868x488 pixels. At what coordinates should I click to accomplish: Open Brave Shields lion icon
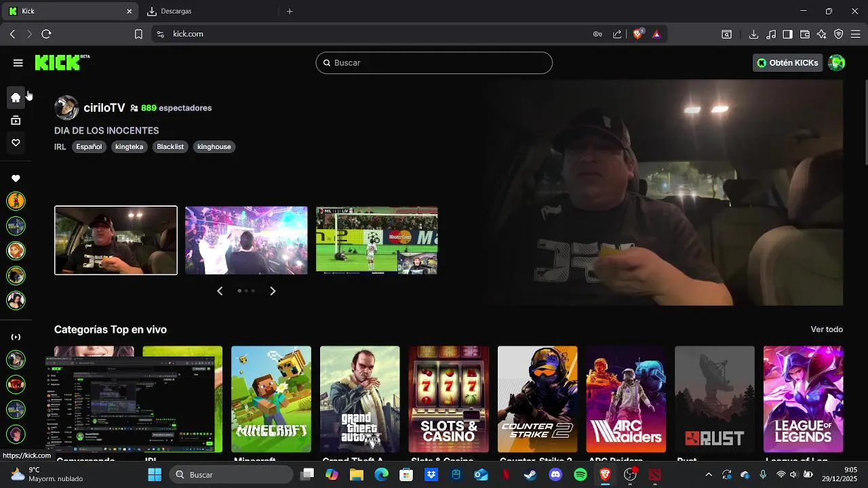(638, 34)
